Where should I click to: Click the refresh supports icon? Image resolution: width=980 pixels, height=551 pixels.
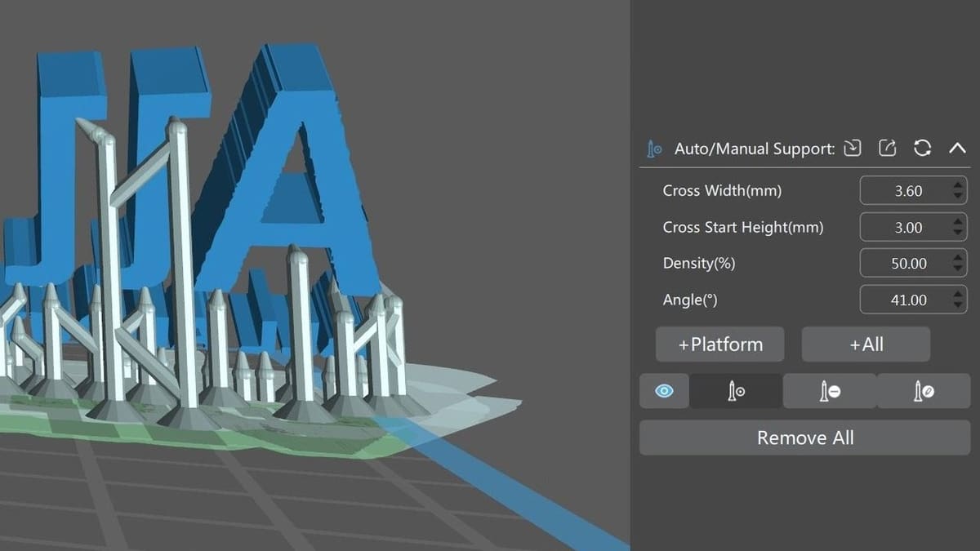[x=923, y=148]
